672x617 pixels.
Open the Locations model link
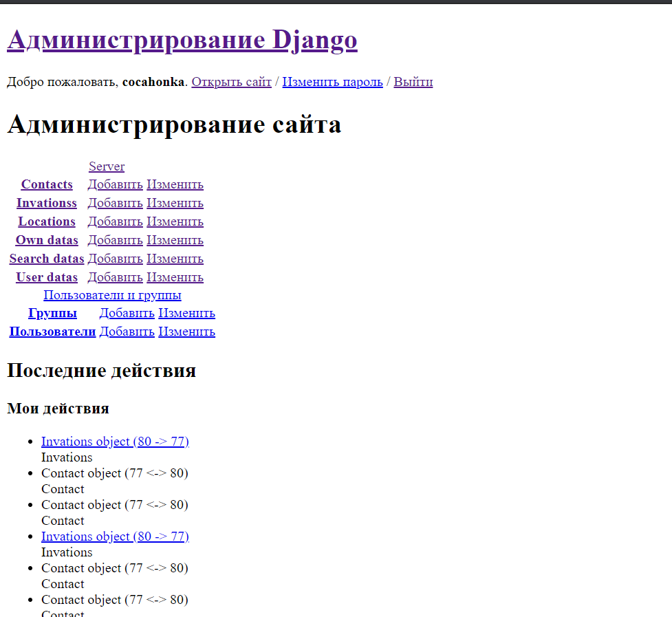click(x=47, y=221)
